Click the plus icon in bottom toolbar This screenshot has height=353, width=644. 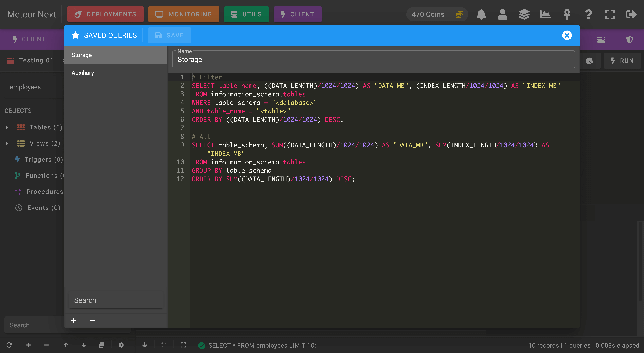[29, 345]
